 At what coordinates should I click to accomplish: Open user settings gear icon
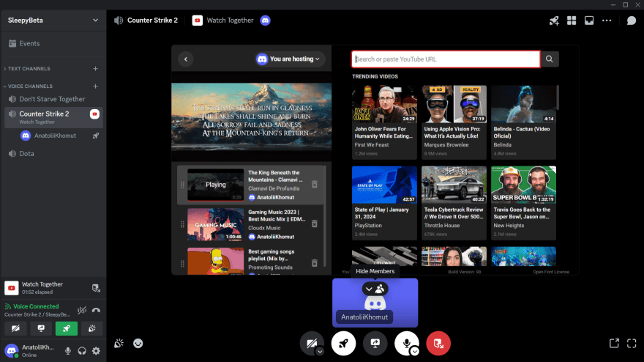pyautogui.click(x=96, y=351)
